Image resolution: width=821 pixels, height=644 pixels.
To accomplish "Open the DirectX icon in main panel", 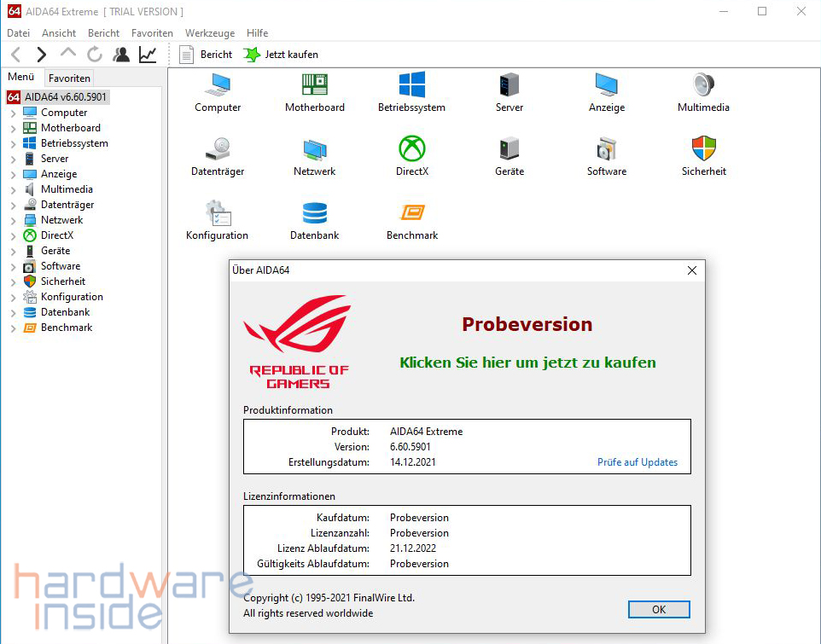I will pos(412,156).
